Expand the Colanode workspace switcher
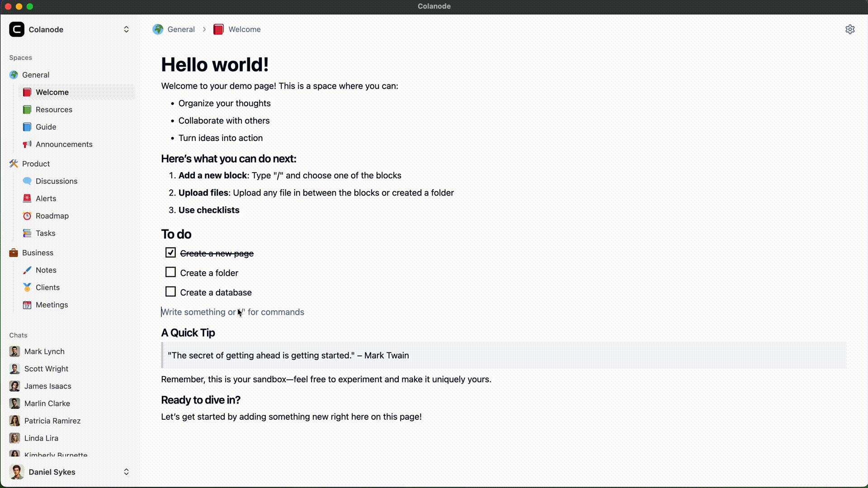The image size is (868, 488). (x=126, y=29)
